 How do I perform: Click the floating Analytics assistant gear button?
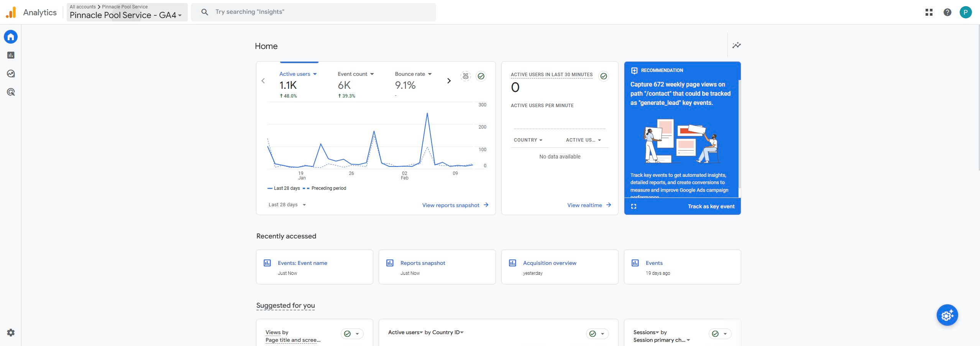[947, 315]
